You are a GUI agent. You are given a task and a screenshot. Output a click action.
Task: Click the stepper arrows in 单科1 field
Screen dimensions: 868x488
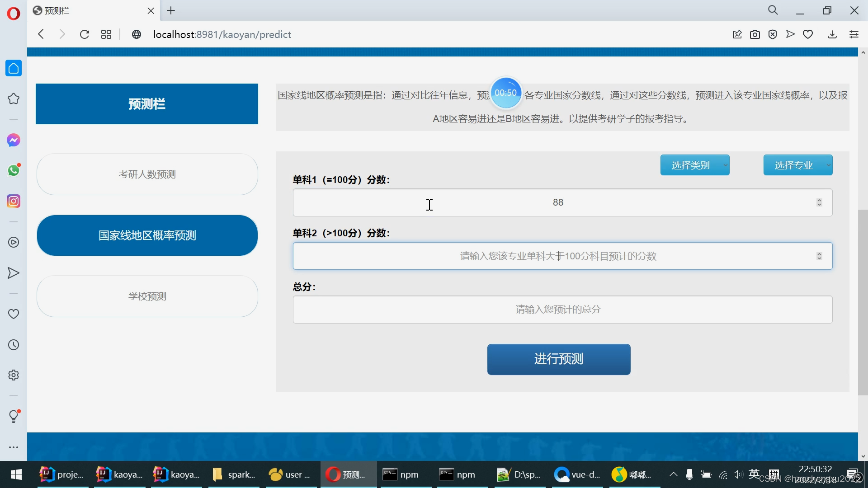819,202
